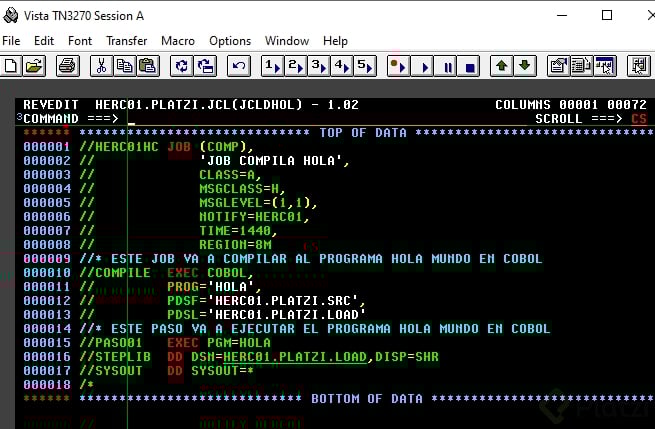The width and height of the screenshot is (655, 429).
Task: Click TIME=1440 parameter
Action: [238, 231]
